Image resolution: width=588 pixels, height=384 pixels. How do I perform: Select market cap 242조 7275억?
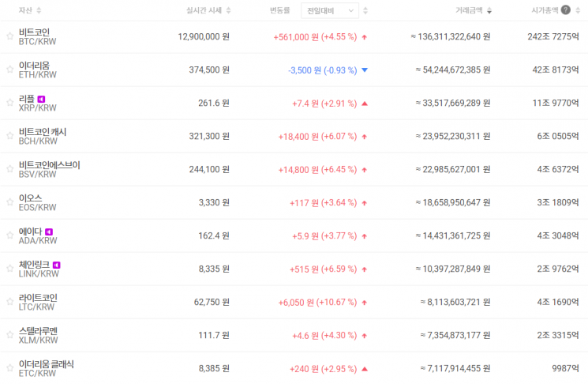[553, 37]
